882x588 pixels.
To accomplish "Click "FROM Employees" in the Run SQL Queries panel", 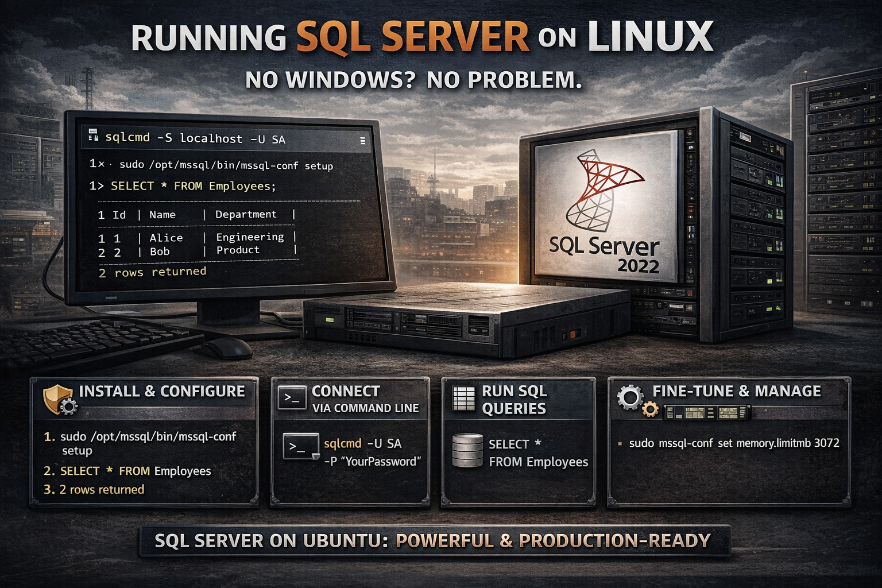I will click(x=539, y=462).
